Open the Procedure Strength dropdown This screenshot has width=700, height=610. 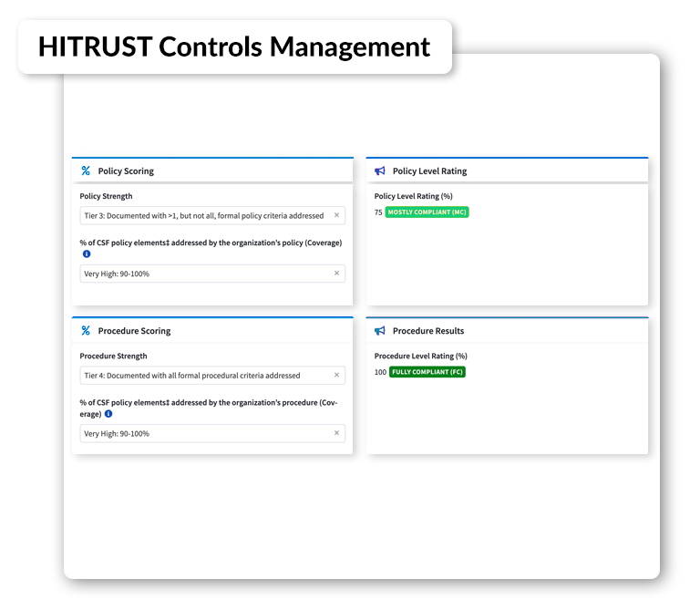(212, 375)
